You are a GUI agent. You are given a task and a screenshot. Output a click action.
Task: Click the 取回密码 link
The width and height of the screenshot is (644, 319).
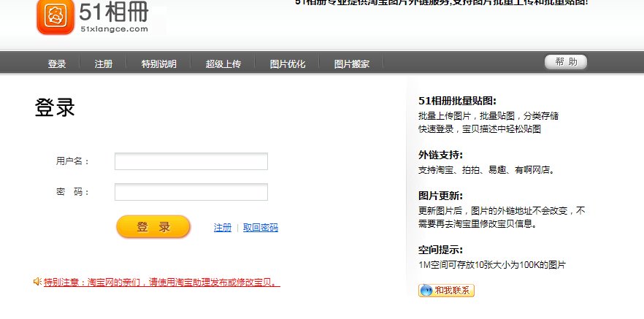click(x=261, y=228)
